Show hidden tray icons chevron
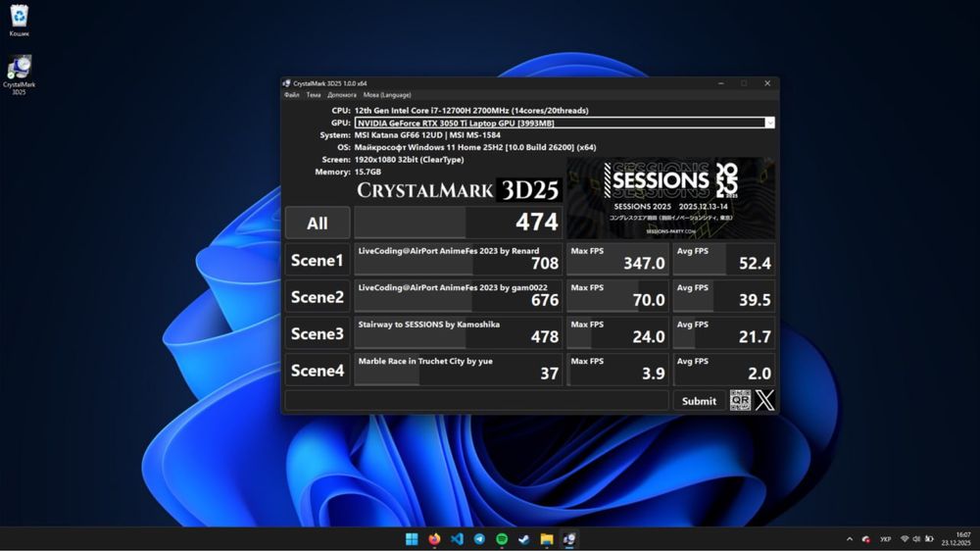The width and height of the screenshot is (980, 551). pyautogui.click(x=850, y=539)
